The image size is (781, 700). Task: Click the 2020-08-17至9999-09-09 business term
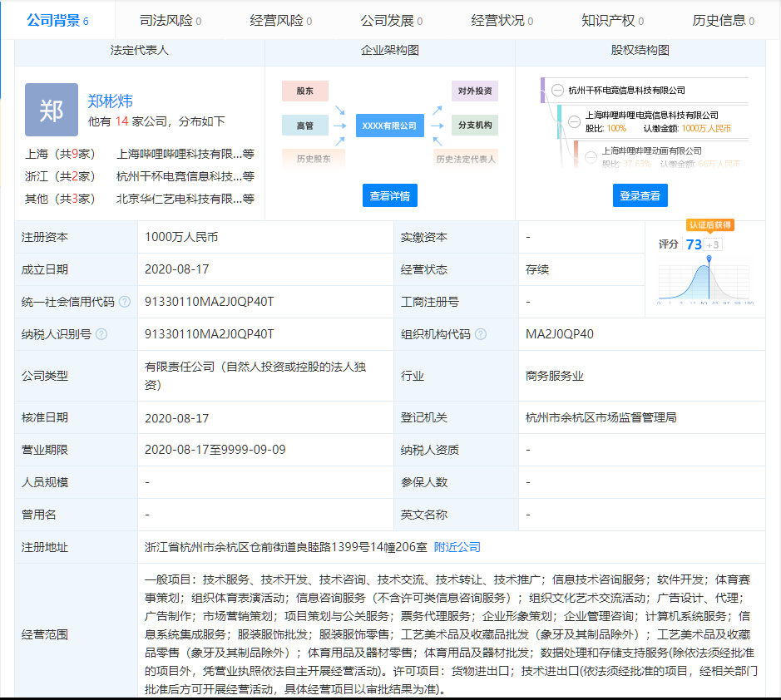(215, 450)
